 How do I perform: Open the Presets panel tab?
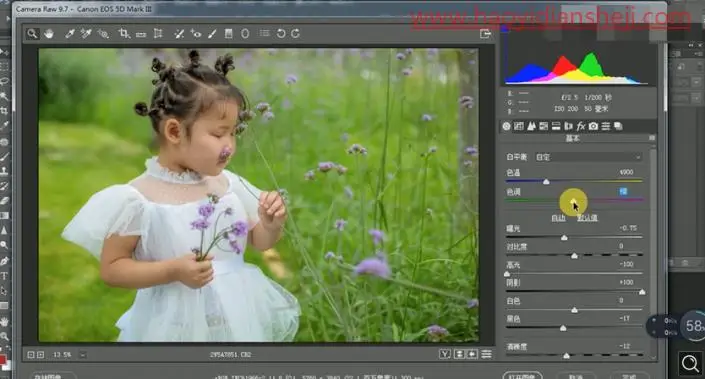coord(606,126)
